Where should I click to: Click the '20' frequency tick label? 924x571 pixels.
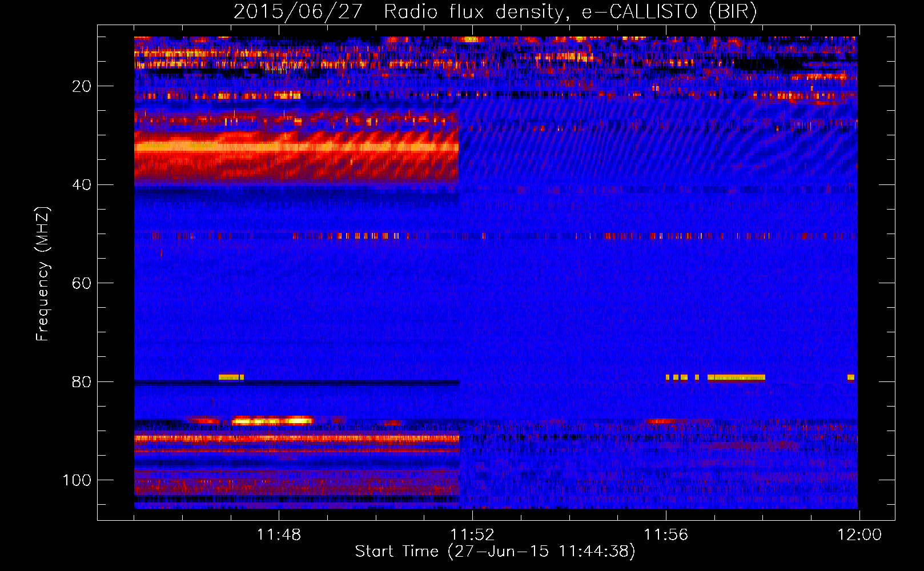[82, 86]
